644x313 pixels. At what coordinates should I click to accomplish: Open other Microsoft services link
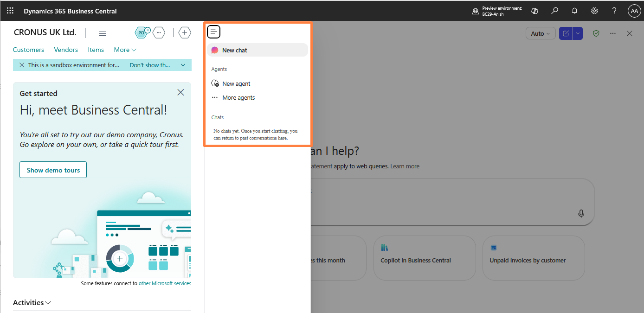click(x=165, y=283)
